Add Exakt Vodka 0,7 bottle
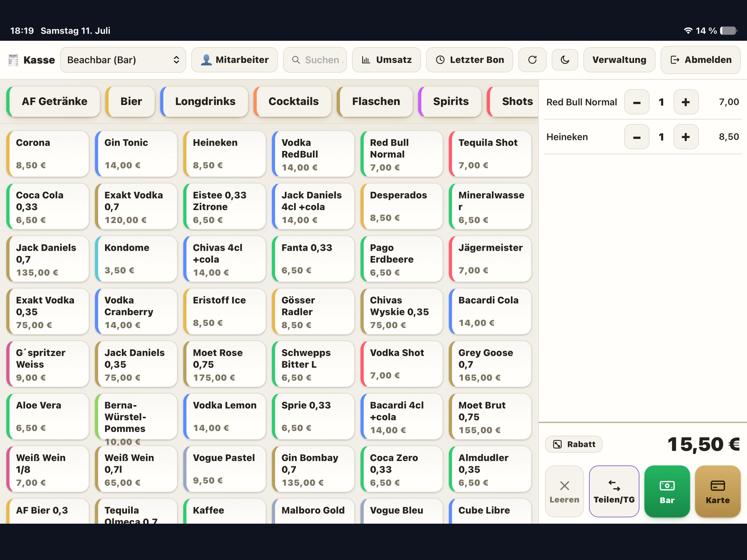The image size is (747, 560). point(136,206)
